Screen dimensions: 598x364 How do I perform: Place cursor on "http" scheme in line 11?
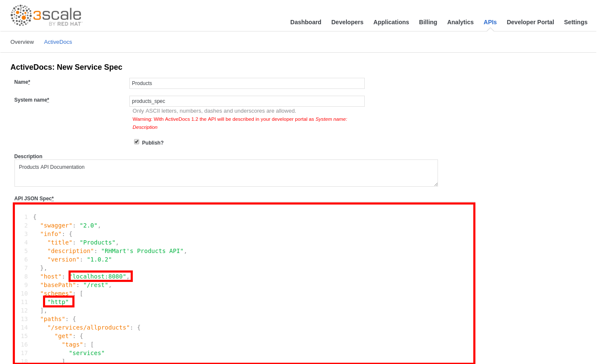point(58,302)
